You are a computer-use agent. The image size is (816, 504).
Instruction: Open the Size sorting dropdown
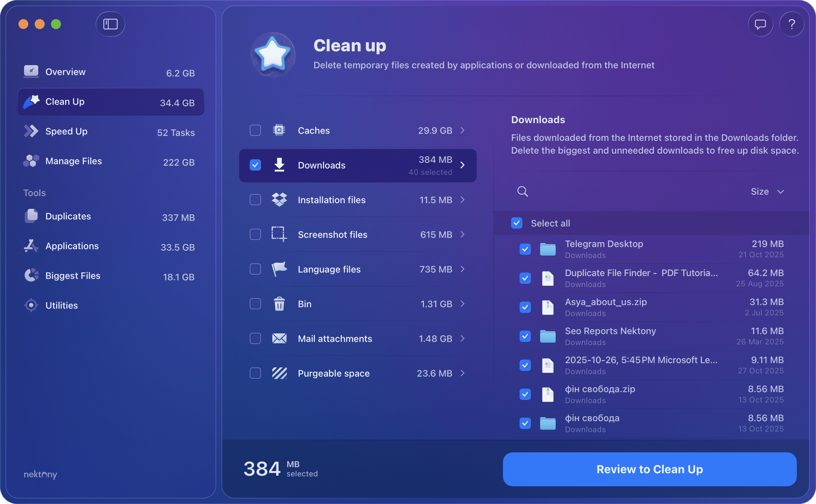pyautogui.click(x=767, y=191)
